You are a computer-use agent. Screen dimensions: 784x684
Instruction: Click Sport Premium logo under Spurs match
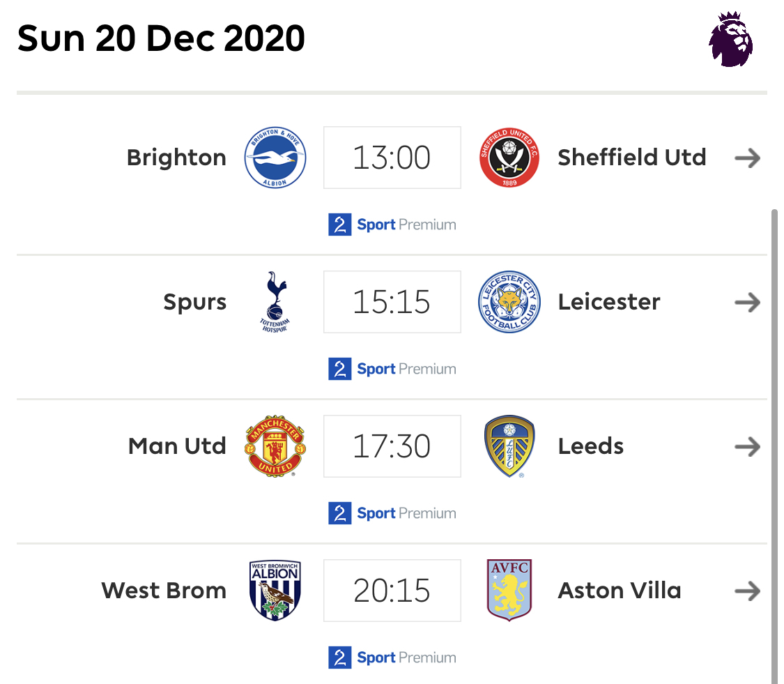392,369
